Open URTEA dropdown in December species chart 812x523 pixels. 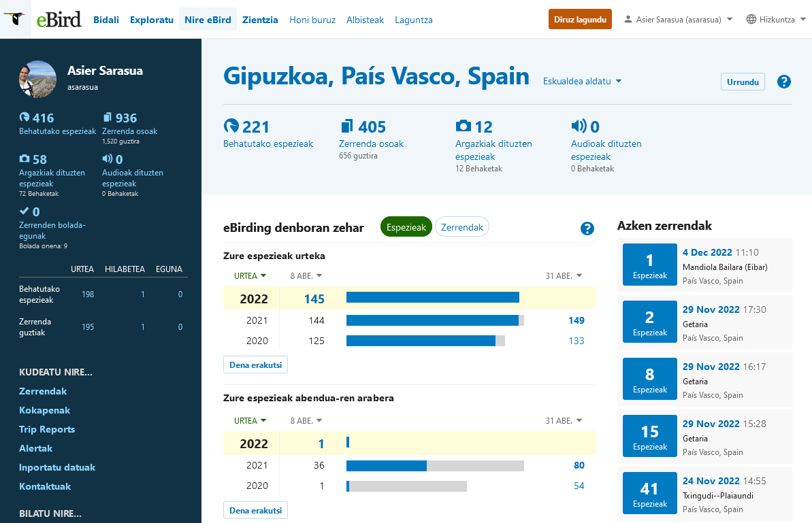pyautogui.click(x=250, y=420)
